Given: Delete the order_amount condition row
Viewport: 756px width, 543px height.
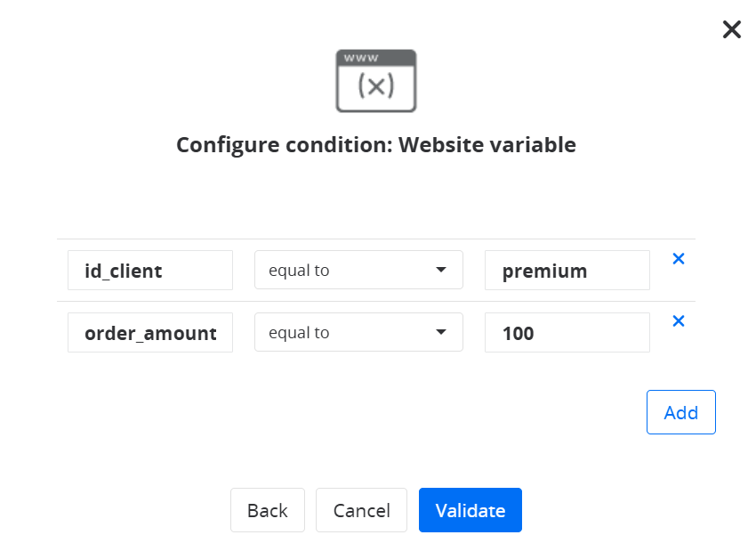Looking at the screenshot, I should (x=678, y=321).
